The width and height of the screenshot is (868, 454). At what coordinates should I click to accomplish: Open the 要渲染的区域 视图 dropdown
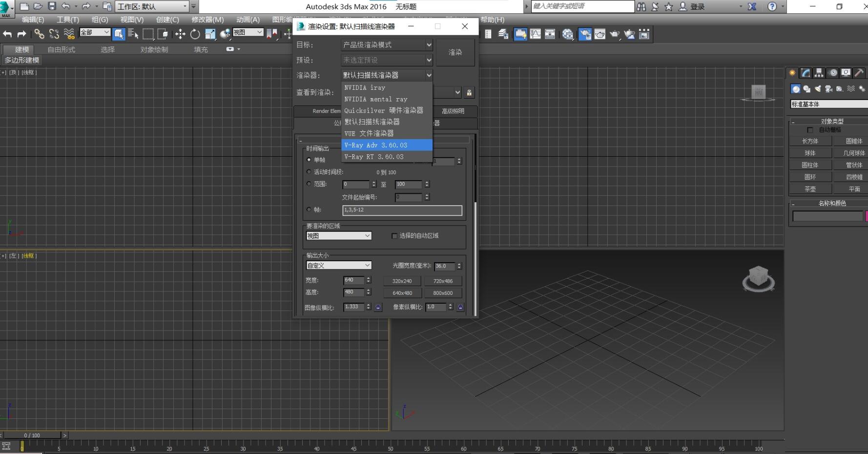pyautogui.click(x=338, y=236)
